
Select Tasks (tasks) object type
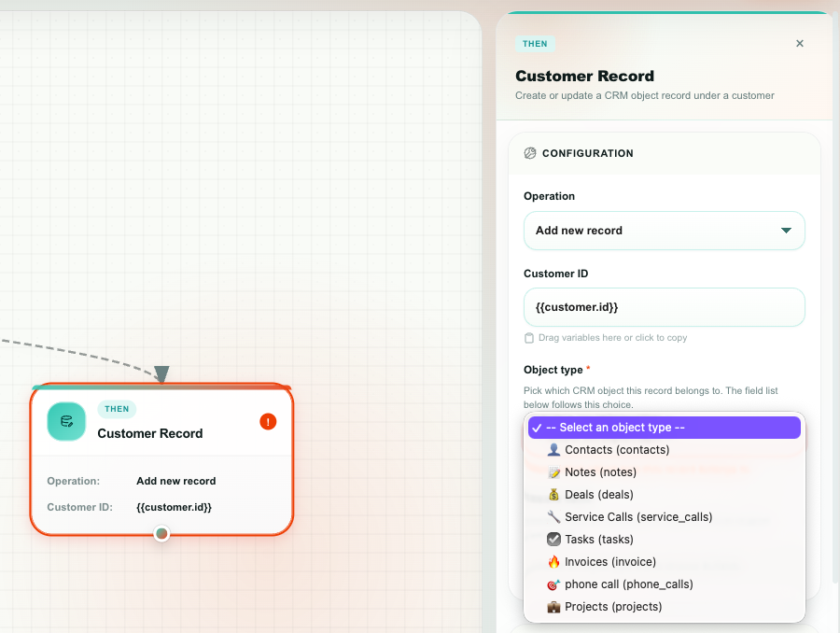(664, 540)
